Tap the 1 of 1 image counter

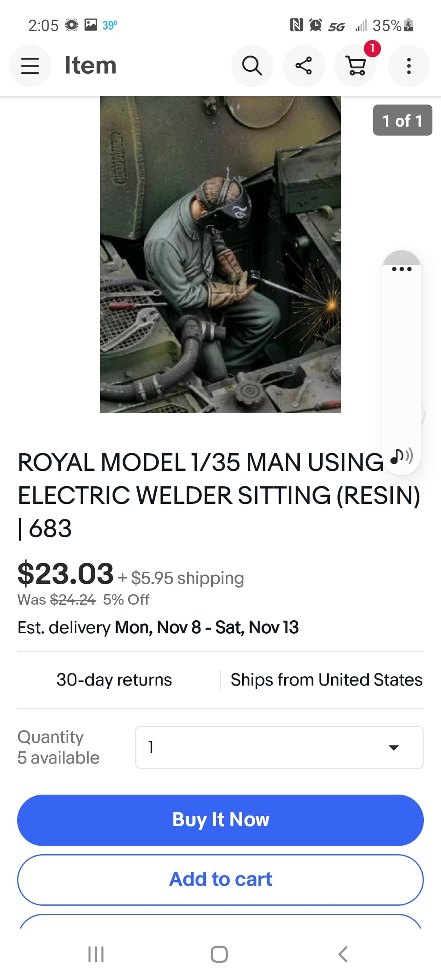click(x=402, y=120)
